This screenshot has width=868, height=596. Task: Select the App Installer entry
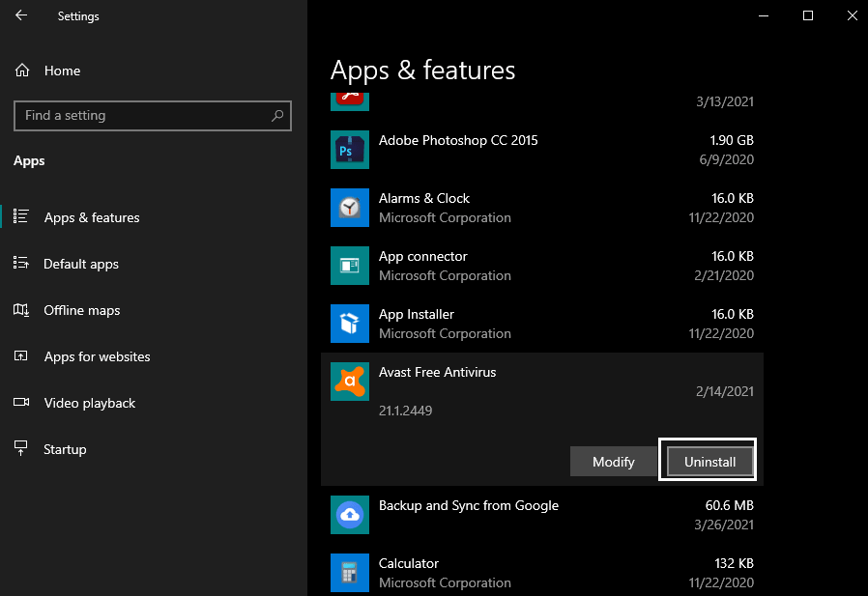pyautogui.click(x=542, y=324)
